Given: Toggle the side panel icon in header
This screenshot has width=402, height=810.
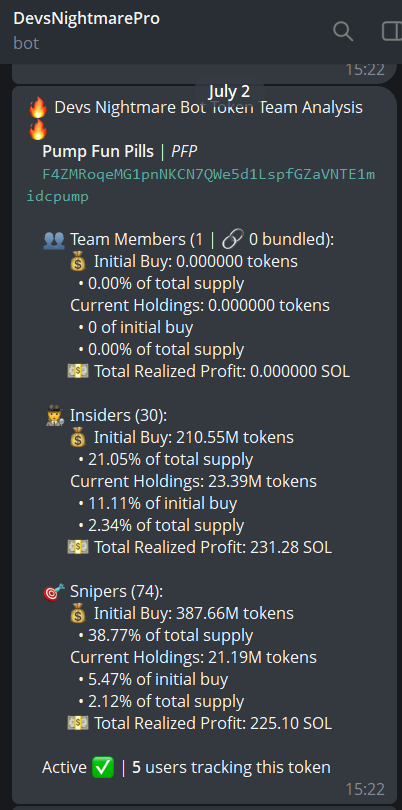Looking at the screenshot, I should point(392,32).
